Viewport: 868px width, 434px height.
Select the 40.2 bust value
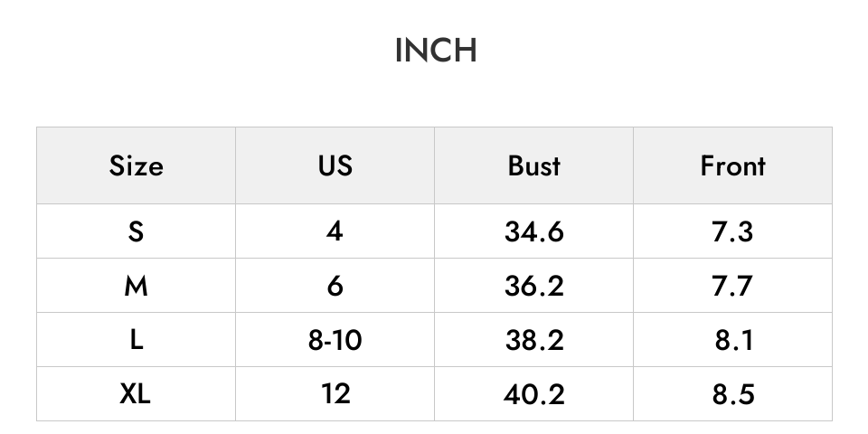(x=533, y=393)
